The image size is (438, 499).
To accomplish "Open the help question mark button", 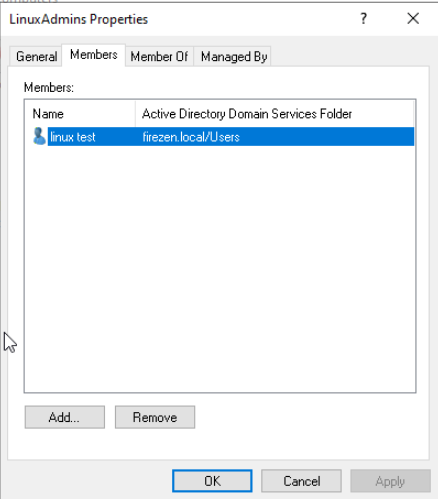I will [364, 19].
